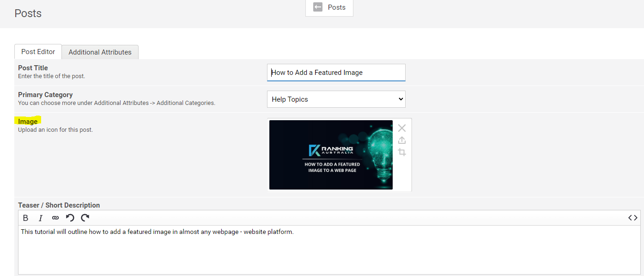Undo the last teaser edit

click(x=70, y=218)
